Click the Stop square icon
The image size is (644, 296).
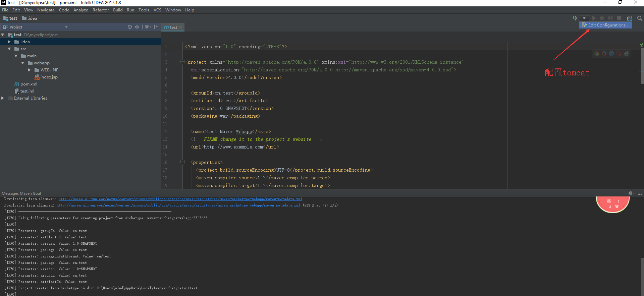coord(619,18)
